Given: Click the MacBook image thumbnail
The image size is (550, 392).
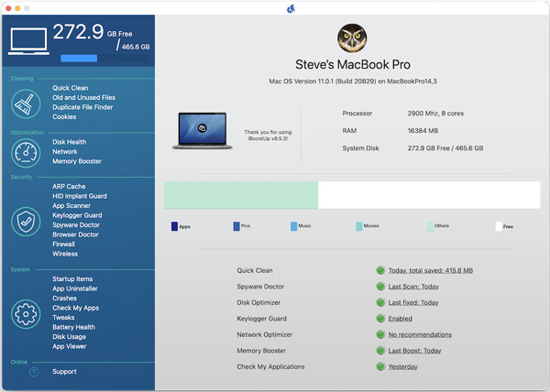Looking at the screenshot, I should pos(202,131).
